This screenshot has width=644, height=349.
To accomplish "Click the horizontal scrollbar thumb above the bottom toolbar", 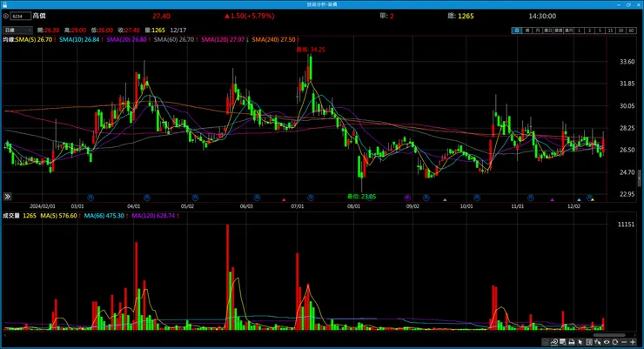I will pyautogui.click(x=609, y=335).
